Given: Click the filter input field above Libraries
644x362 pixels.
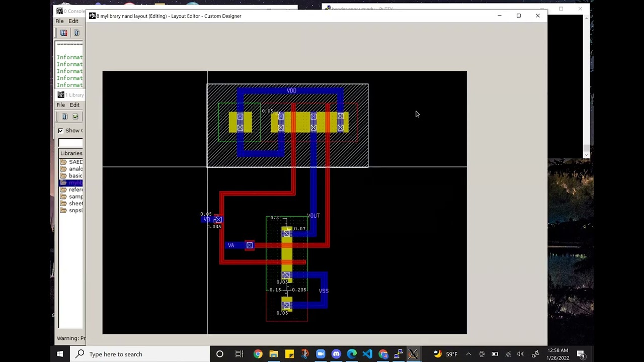Looking at the screenshot, I should pos(70,143).
